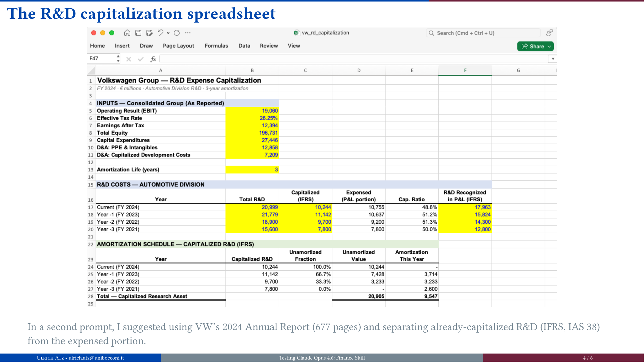The image size is (644, 362).
Task: Open the Data ribbon tab
Action: tap(244, 46)
